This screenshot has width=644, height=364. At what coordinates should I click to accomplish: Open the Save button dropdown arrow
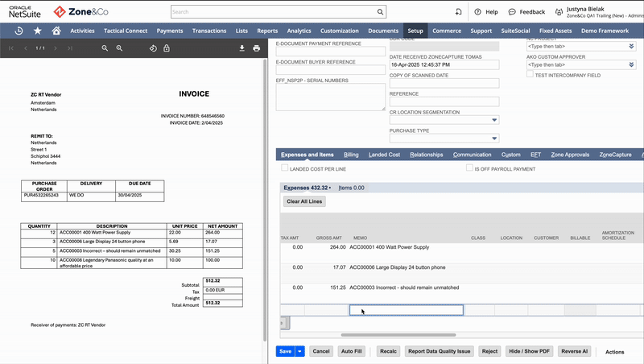(299, 351)
